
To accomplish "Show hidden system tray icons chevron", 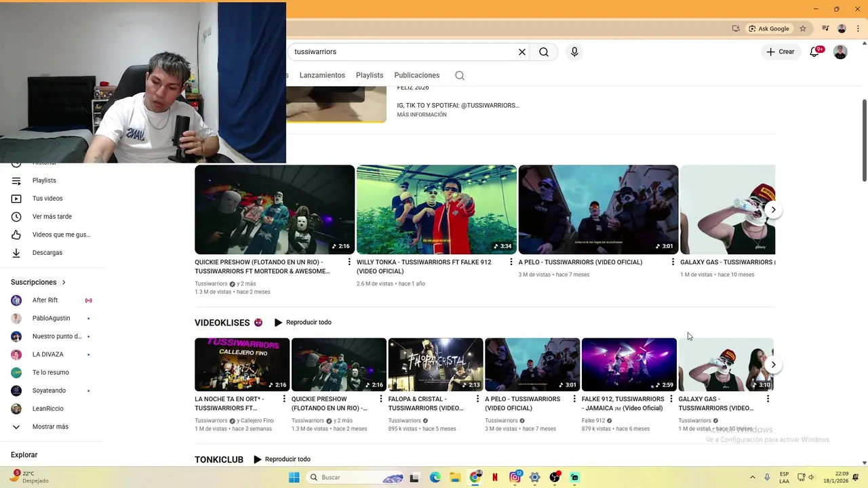I will 752,477.
